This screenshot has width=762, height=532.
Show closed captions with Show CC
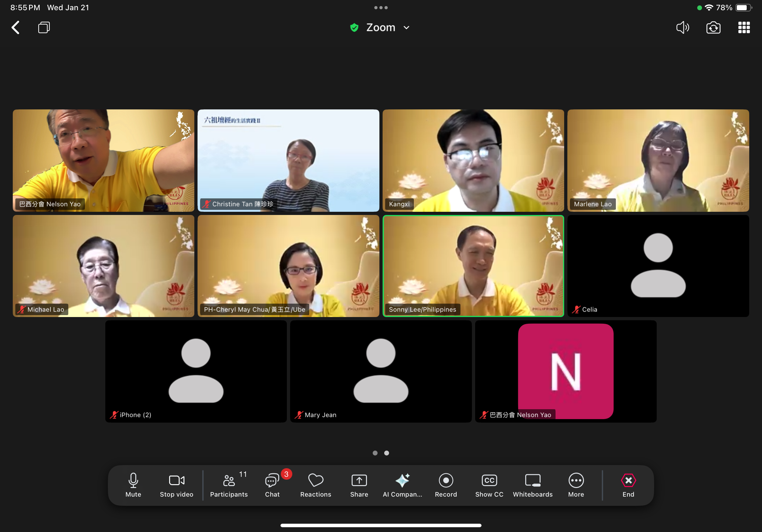[x=489, y=484]
